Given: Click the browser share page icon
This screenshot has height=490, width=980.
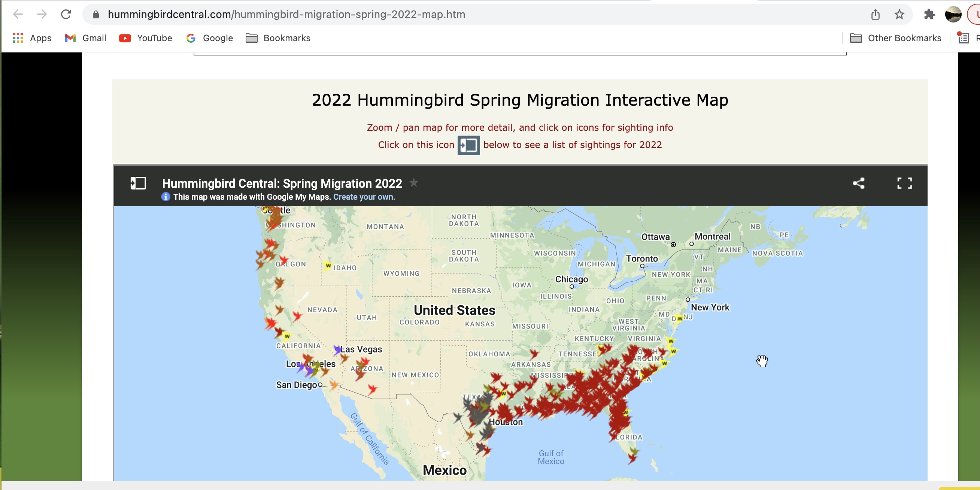Looking at the screenshot, I should [876, 15].
